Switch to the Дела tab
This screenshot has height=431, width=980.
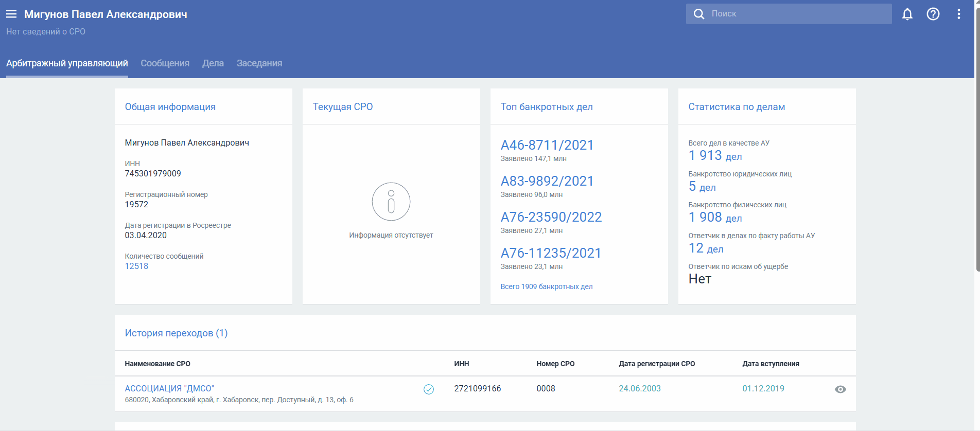tap(213, 63)
